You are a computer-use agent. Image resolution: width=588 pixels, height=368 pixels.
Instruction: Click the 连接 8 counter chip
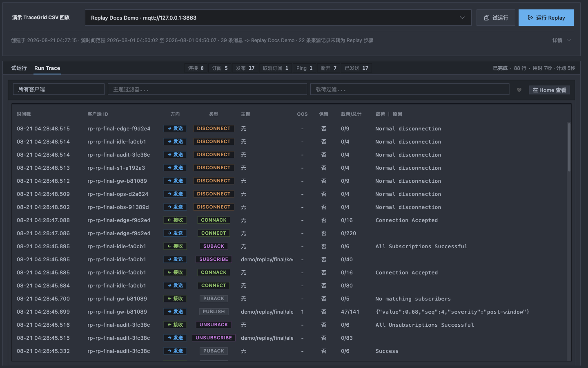coord(196,68)
